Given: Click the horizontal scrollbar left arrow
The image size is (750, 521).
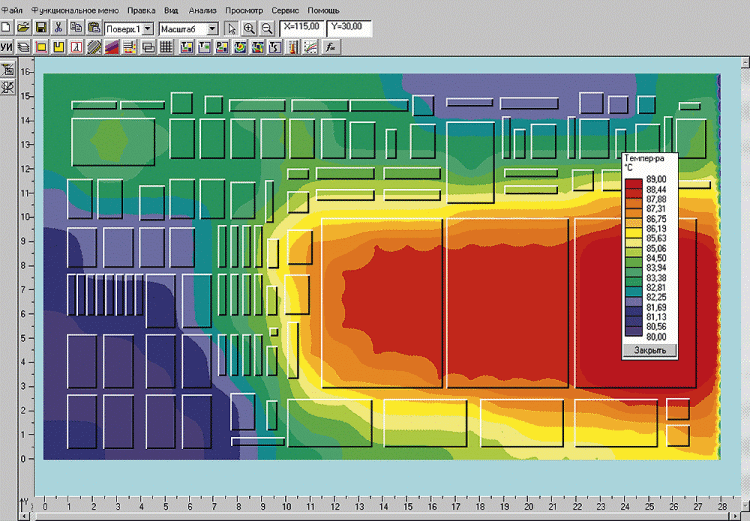Looking at the screenshot, I should (x=25, y=517).
